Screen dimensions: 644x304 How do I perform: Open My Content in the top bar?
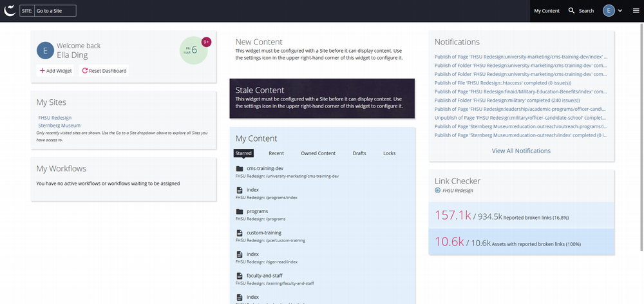[547, 11]
